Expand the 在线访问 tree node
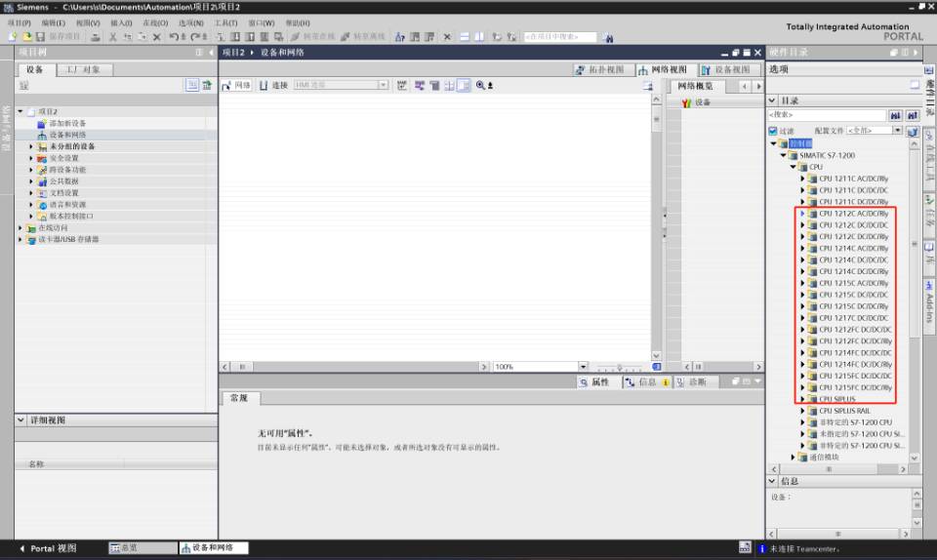937x560 pixels. pyautogui.click(x=20, y=228)
